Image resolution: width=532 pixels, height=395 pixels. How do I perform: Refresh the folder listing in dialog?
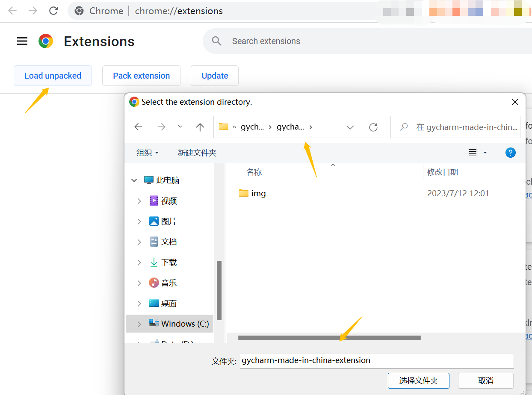pyautogui.click(x=373, y=127)
